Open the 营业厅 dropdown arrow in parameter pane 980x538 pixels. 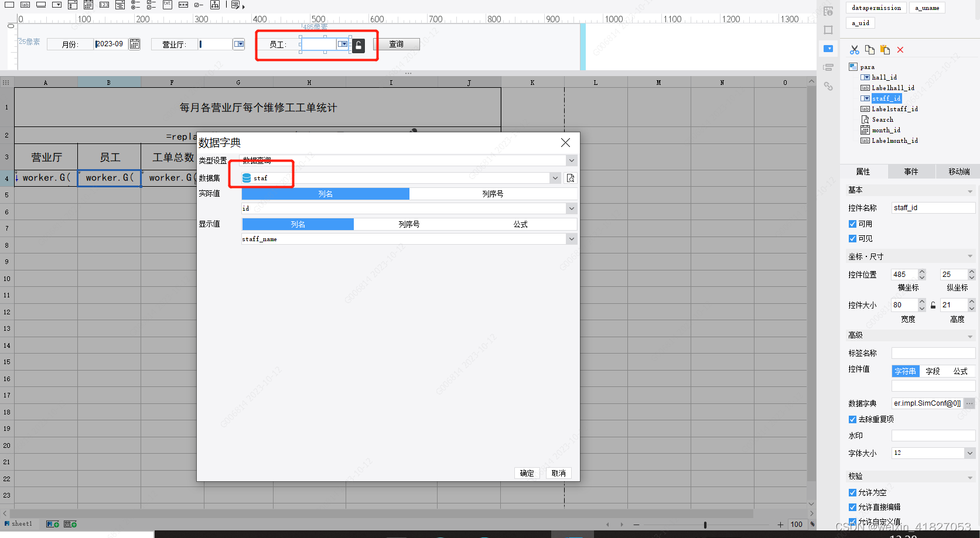[x=238, y=44]
